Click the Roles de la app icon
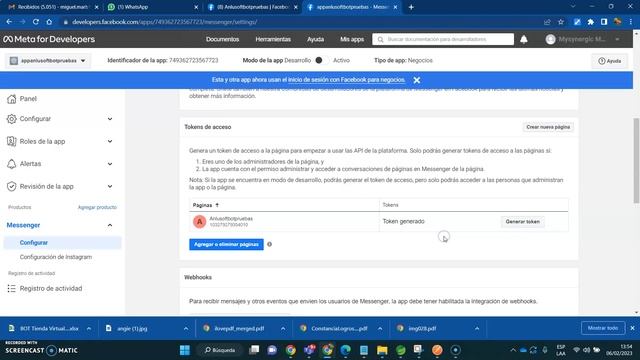This screenshot has height=360, width=640. pos(11,141)
